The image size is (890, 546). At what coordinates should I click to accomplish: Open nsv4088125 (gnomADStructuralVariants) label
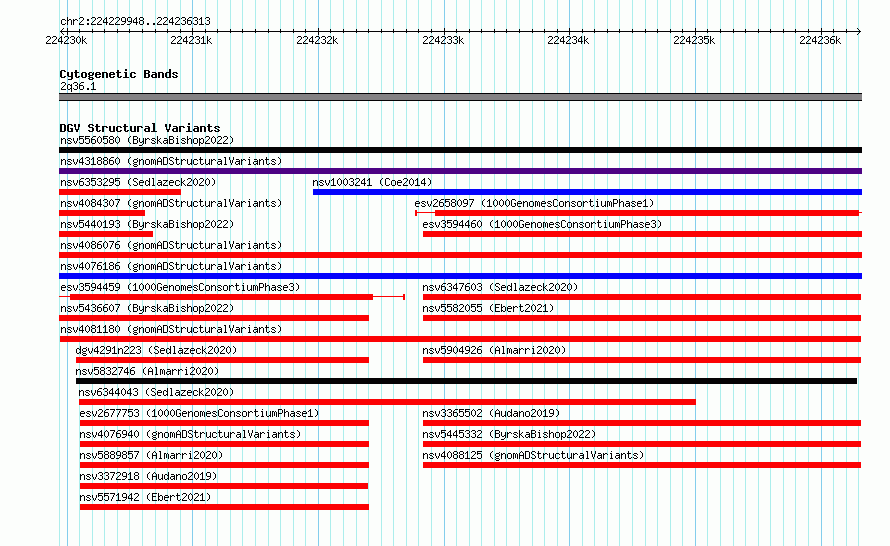(x=533, y=455)
